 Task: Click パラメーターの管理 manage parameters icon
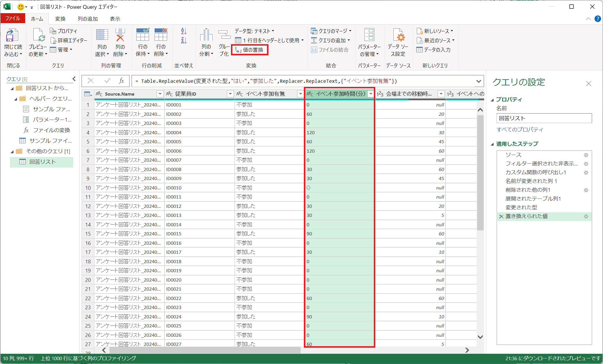click(x=369, y=35)
